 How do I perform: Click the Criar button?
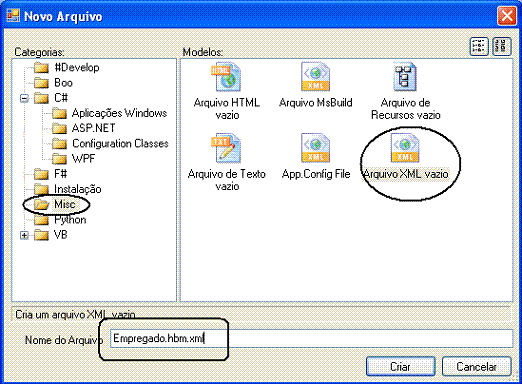(401, 367)
